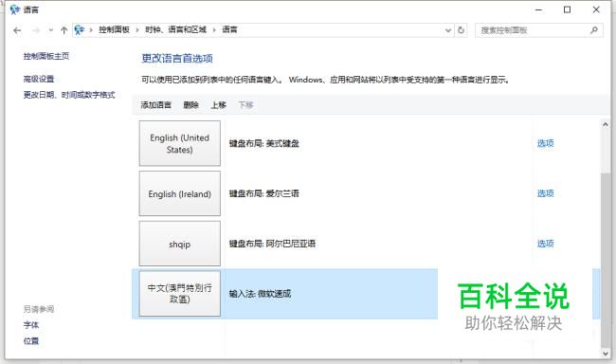Click the text 输入法: 微软速成

click(260, 294)
